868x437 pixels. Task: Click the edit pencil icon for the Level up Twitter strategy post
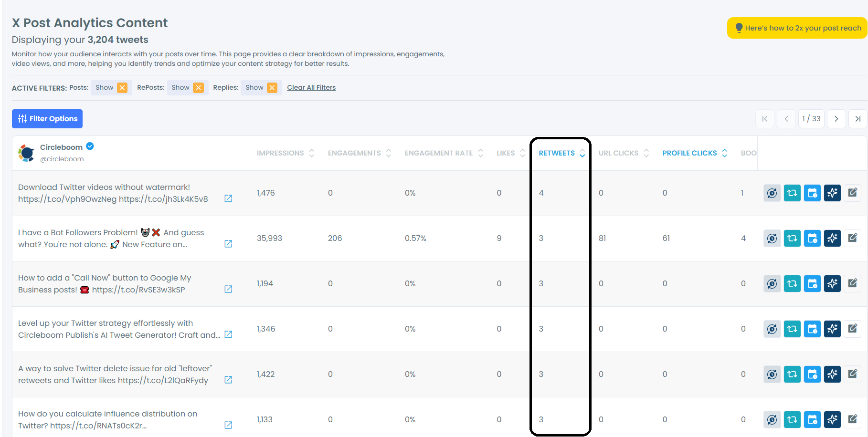point(852,329)
